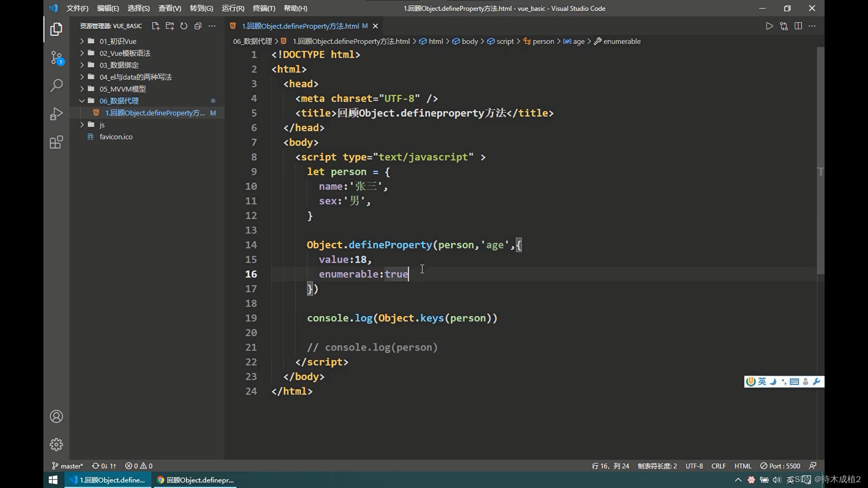
Task: Open changes compare icon in editor toolbar
Action: 784,26
